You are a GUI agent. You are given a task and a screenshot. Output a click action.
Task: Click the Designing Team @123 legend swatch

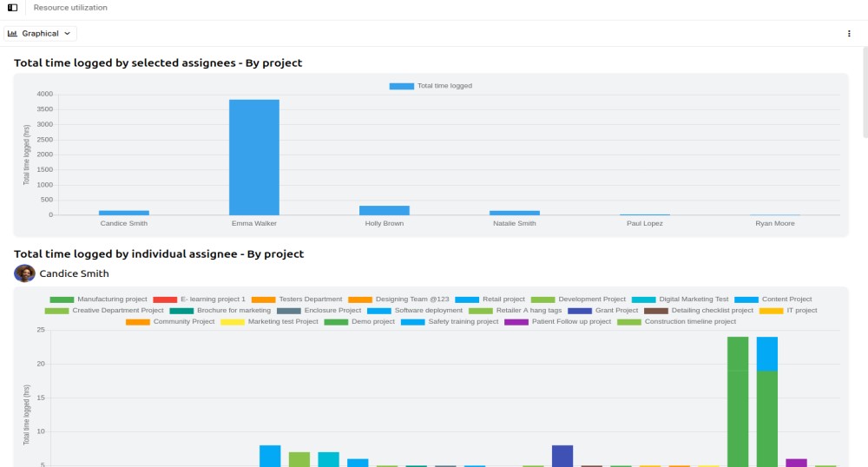(x=359, y=299)
